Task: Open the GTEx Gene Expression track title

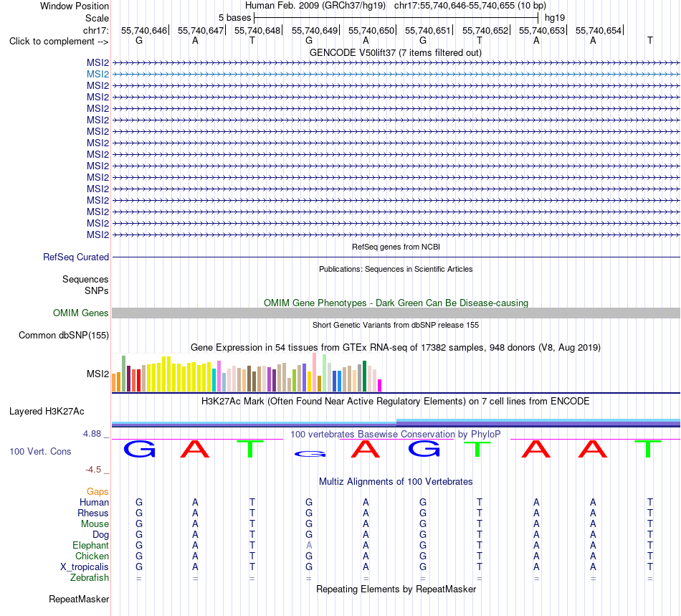Action: click(396, 348)
